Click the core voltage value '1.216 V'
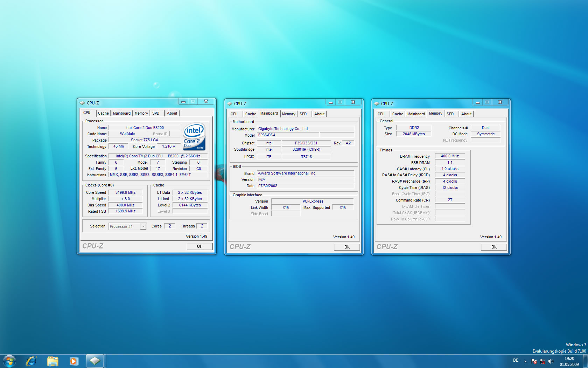 [169, 146]
